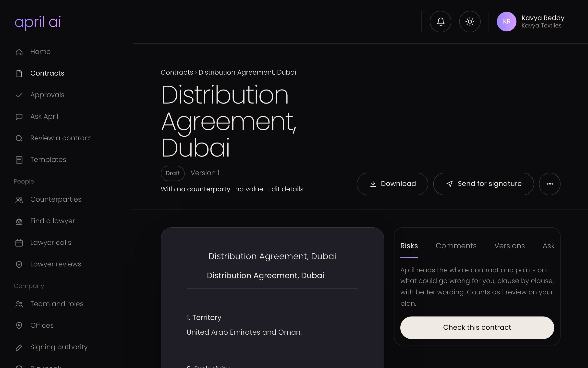
Task: Open Counterparties page from sidebar
Action: coord(56,199)
